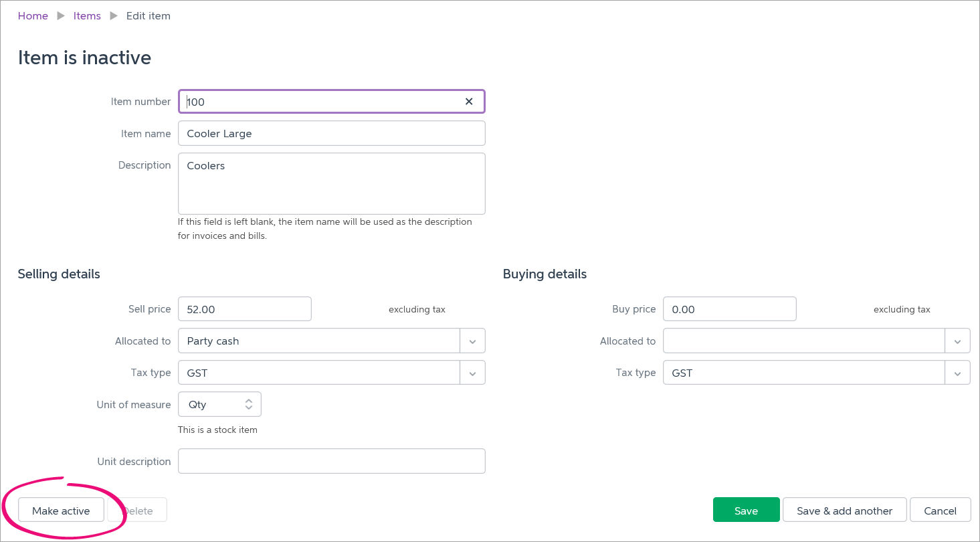Click the Make active button

61,511
